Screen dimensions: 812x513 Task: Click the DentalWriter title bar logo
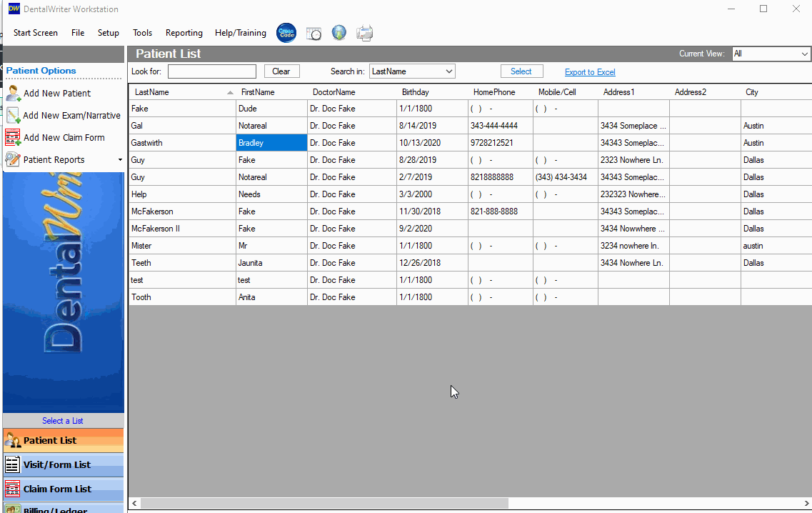coord(14,9)
